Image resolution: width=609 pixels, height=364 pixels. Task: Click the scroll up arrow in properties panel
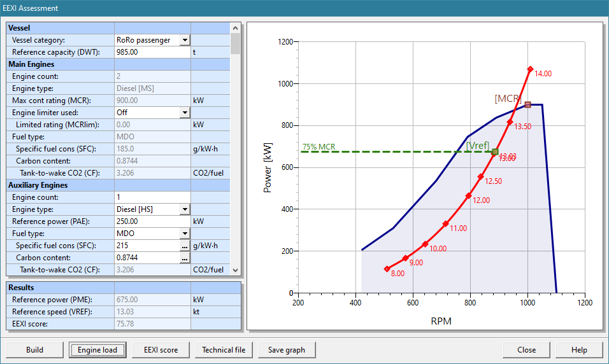pyautogui.click(x=236, y=29)
